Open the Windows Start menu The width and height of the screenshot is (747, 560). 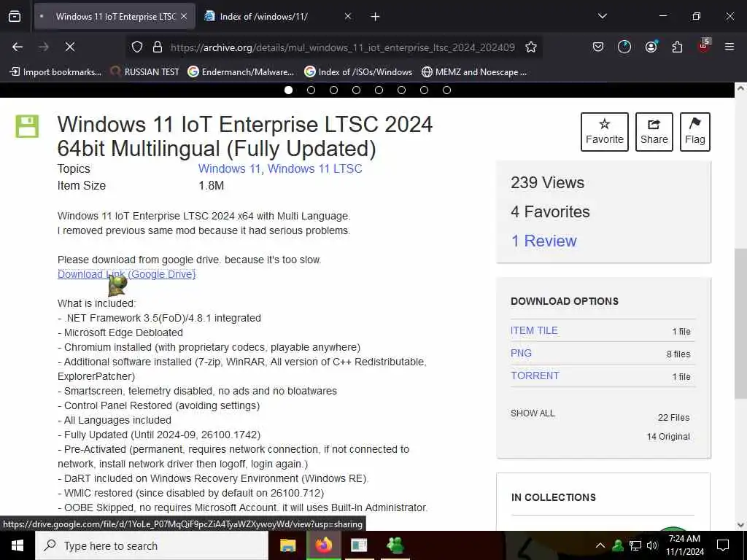pyautogui.click(x=18, y=545)
